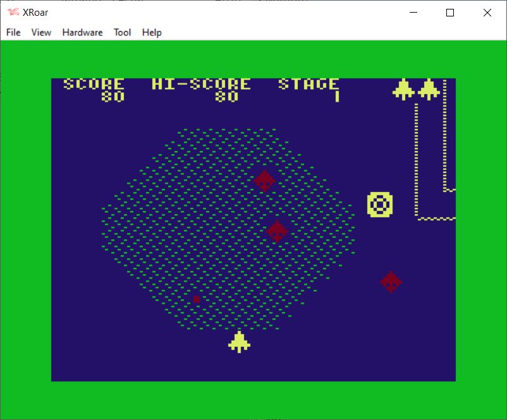Maximize the XRoar window
The width and height of the screenshot is (507, 420).
click(450, 13)
